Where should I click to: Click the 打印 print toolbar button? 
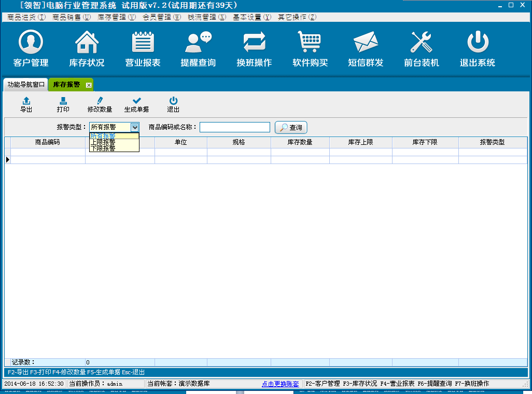click(63, 104)
